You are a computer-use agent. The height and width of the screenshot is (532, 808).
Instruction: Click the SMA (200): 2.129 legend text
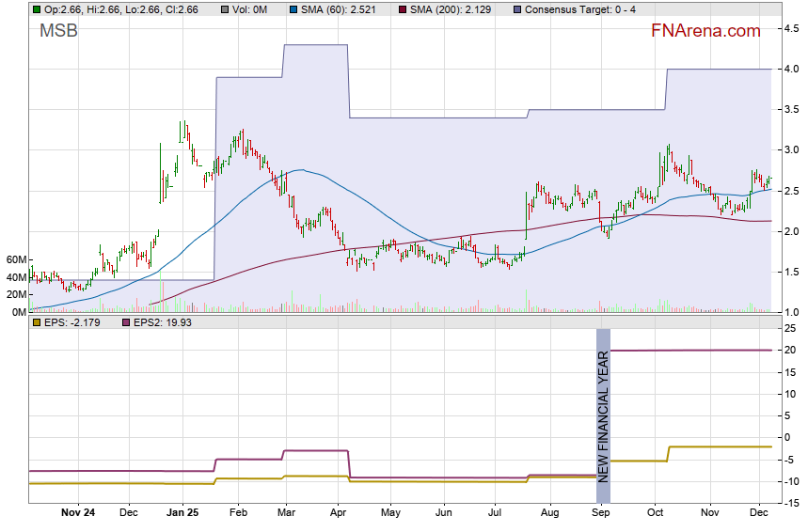[x=453, y=8]
